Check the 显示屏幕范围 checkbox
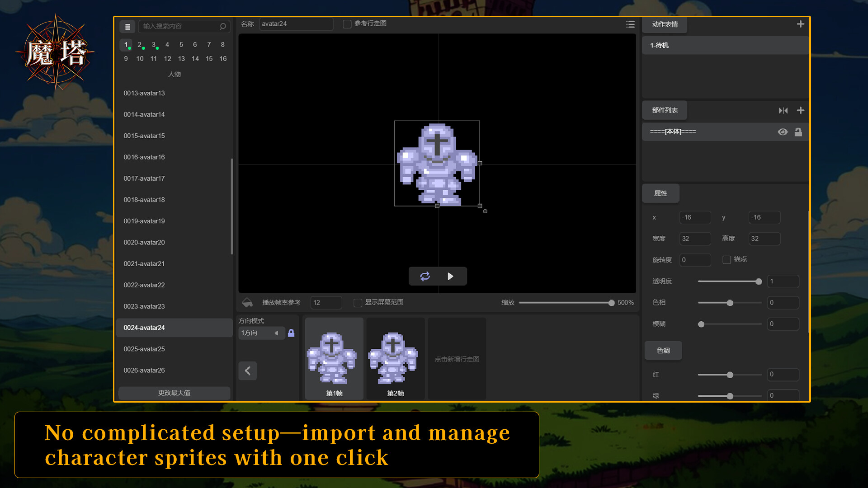Image resolution: width=868 pixels, height=488 pixels. click(x=358, y=303)
